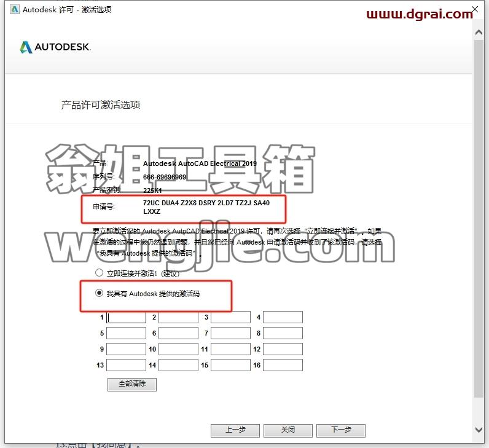
Task: Click the request code '72UC DUA4 Z2X8 DSRY' line
Action: coord(206,203)
